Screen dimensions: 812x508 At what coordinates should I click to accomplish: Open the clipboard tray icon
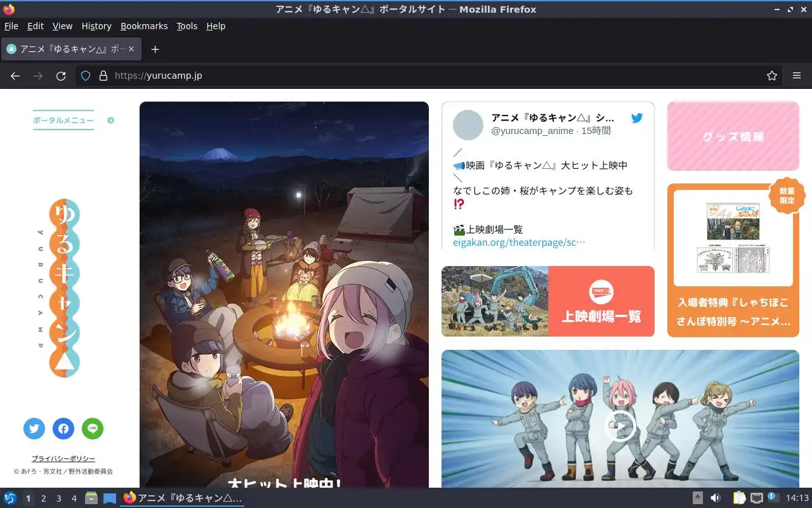click(x=739, y=498)
